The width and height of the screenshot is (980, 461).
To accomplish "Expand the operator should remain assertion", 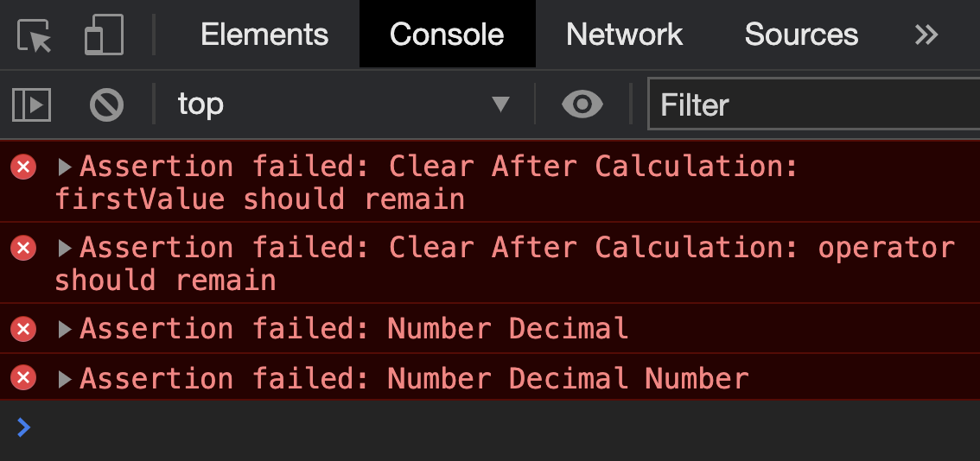I will pos(64,249).
